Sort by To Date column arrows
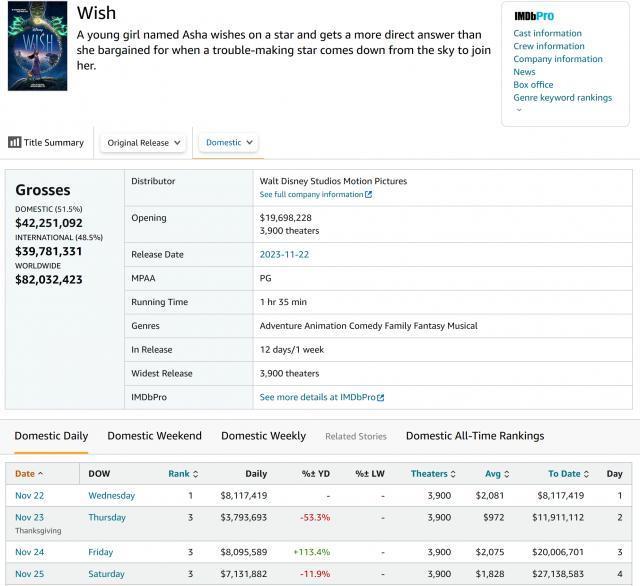 [587, 474]
